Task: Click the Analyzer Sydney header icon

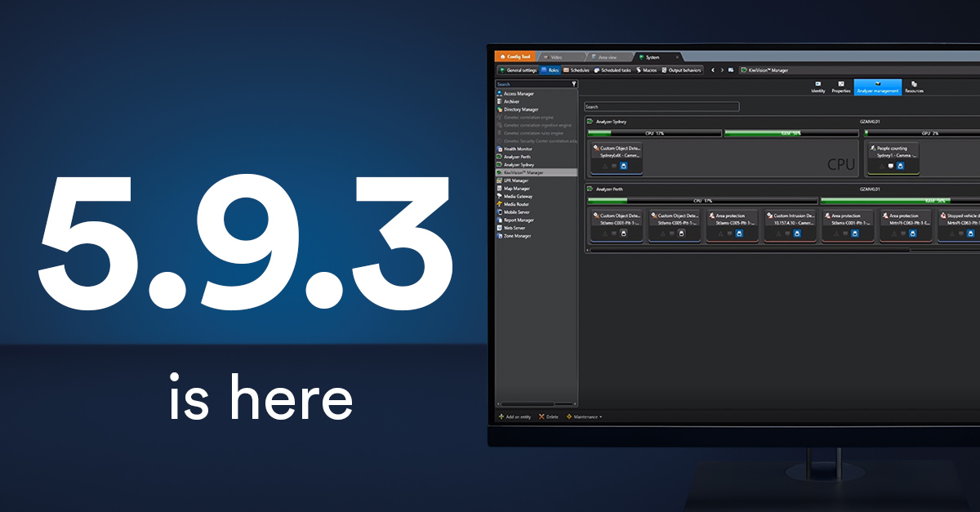Action: [x=590, y=121]
